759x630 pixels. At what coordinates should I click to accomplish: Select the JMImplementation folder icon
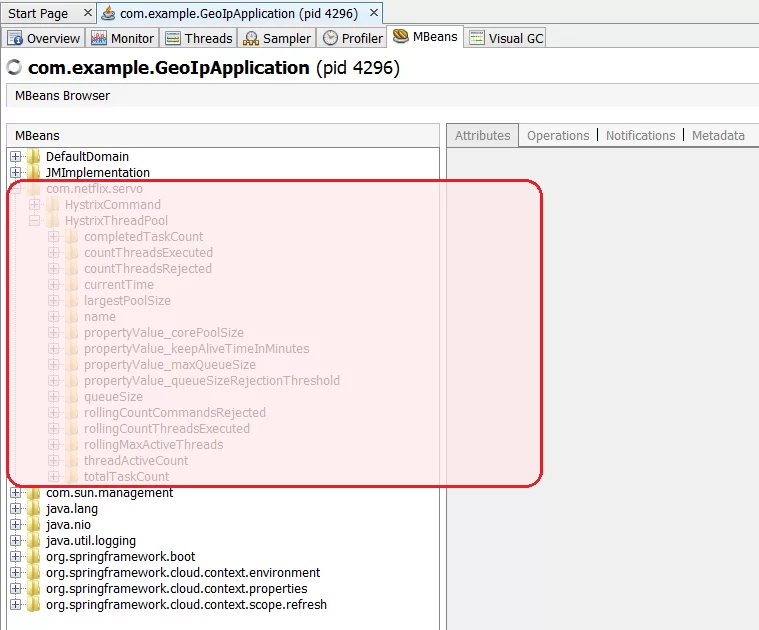point(33,172)
